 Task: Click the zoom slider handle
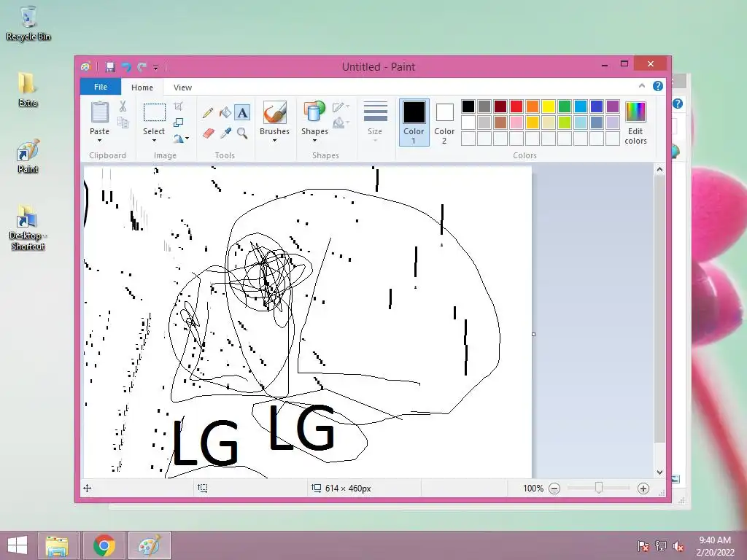[599, 488]
